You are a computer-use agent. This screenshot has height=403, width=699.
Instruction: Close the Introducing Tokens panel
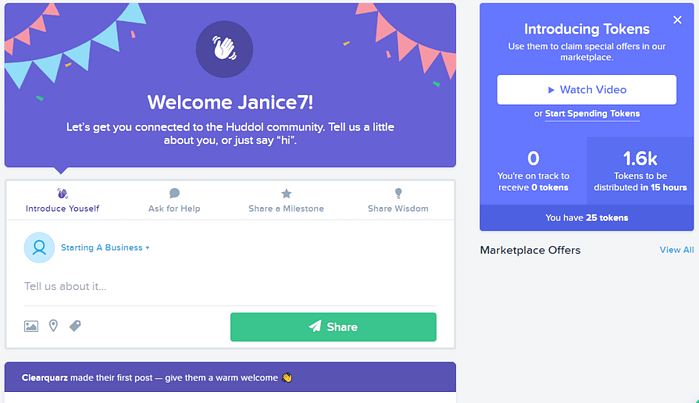[677, 20]
